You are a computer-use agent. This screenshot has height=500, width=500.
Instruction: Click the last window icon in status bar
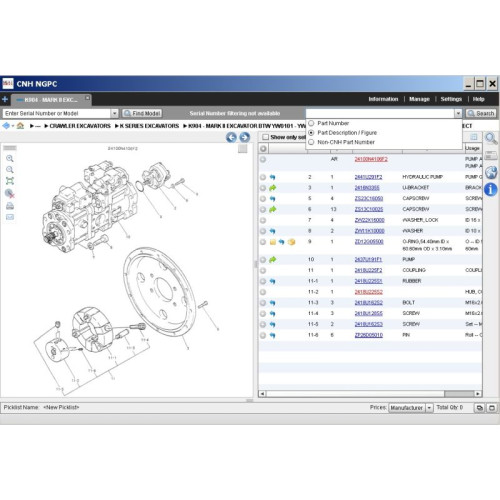(492, 408)
